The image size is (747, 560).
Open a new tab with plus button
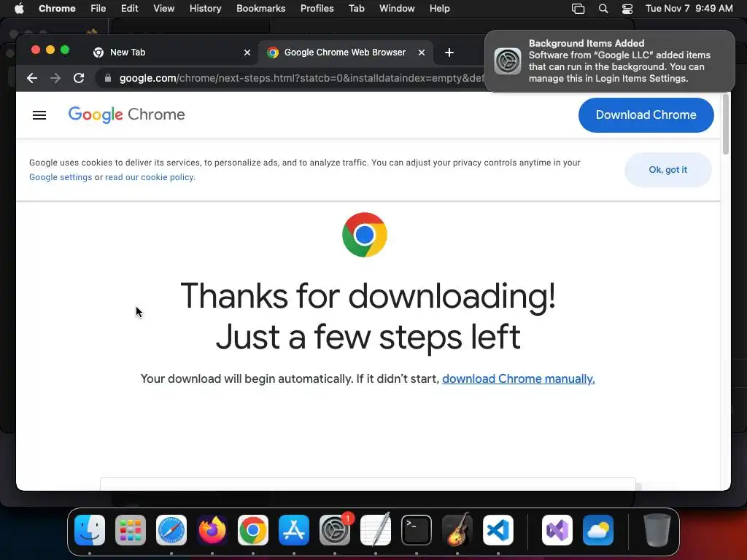(x=449, y=52)
